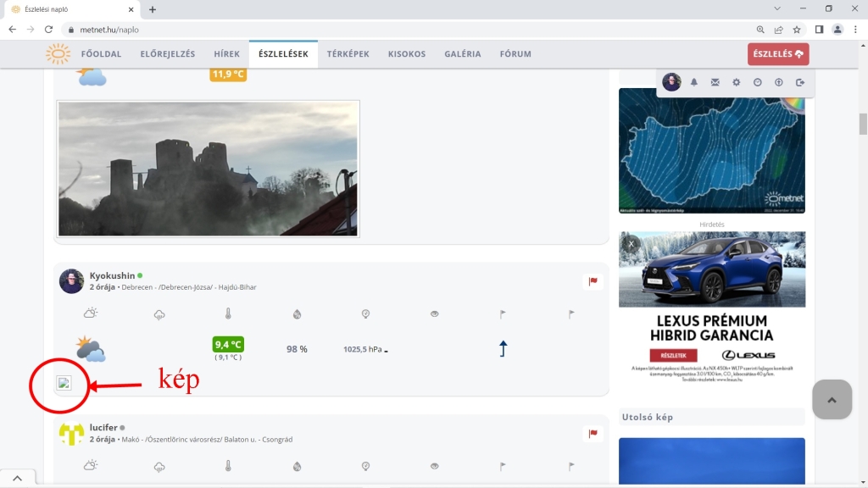Screen dimensions: 868x488
Task: Click the scroll-to-top arrow button
Action: click(x=831, y=400)
